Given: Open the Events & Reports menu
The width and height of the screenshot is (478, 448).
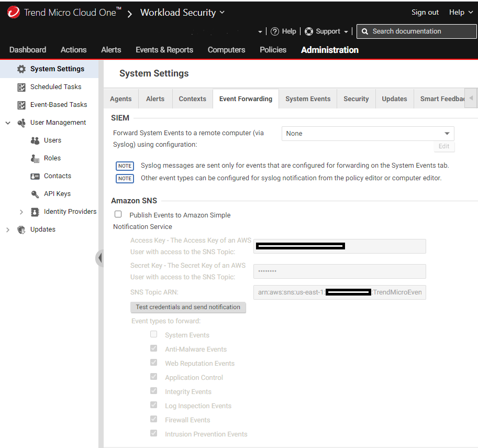Looking at the screenshot, I should coord(164,50).
